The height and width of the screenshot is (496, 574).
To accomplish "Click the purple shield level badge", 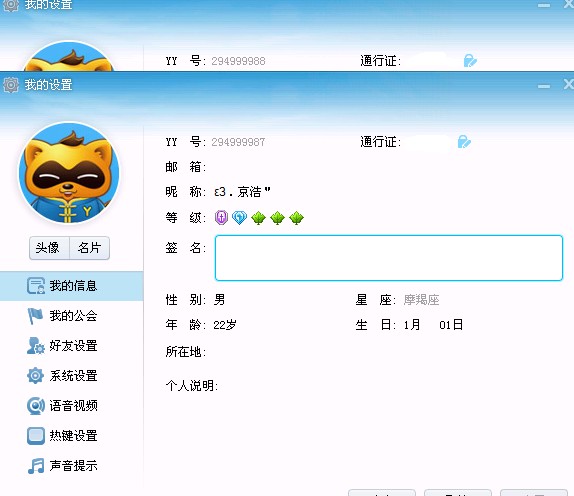I will 221,218.
